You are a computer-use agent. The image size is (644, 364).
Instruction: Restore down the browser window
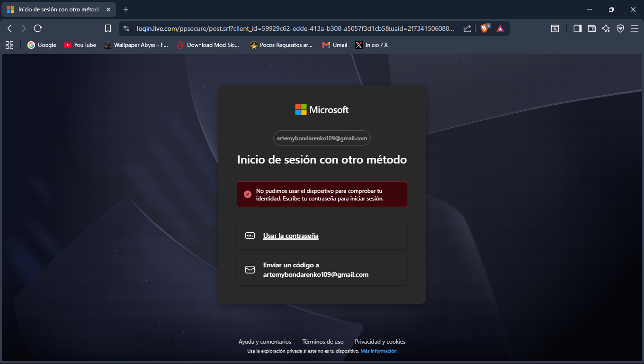point(611,9)
